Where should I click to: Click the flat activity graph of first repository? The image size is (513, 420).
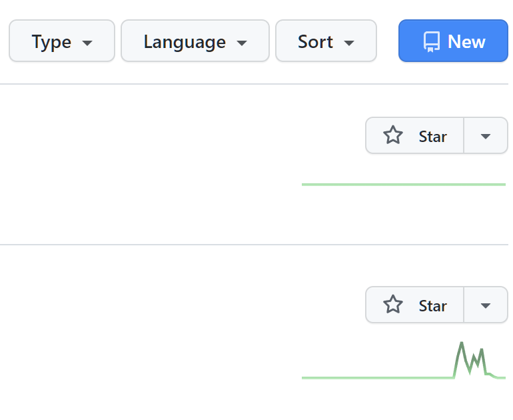(403, 185)
